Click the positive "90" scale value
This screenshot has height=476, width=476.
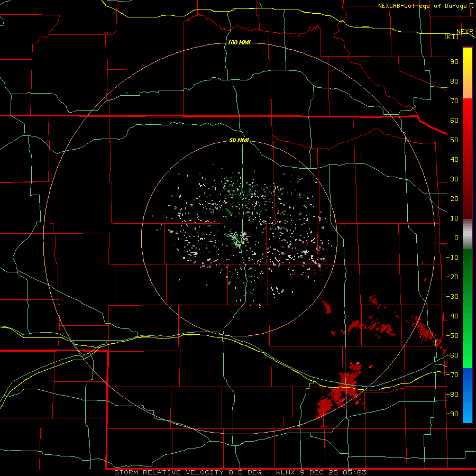tap(454, 62)
